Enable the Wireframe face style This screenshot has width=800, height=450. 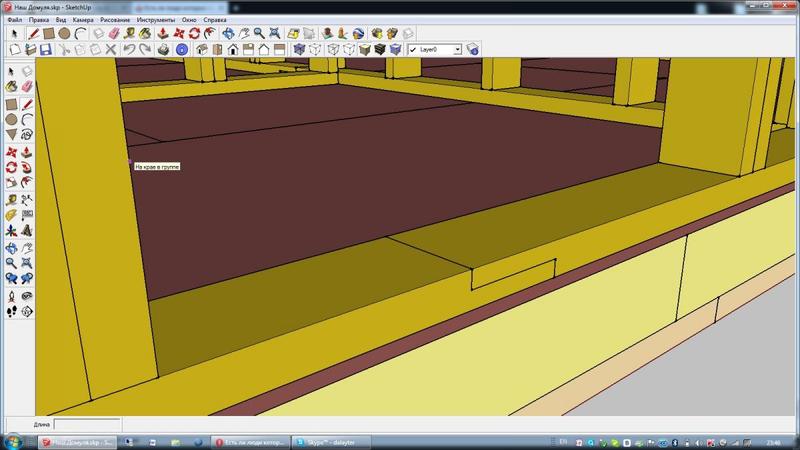[x=314, y=48]
